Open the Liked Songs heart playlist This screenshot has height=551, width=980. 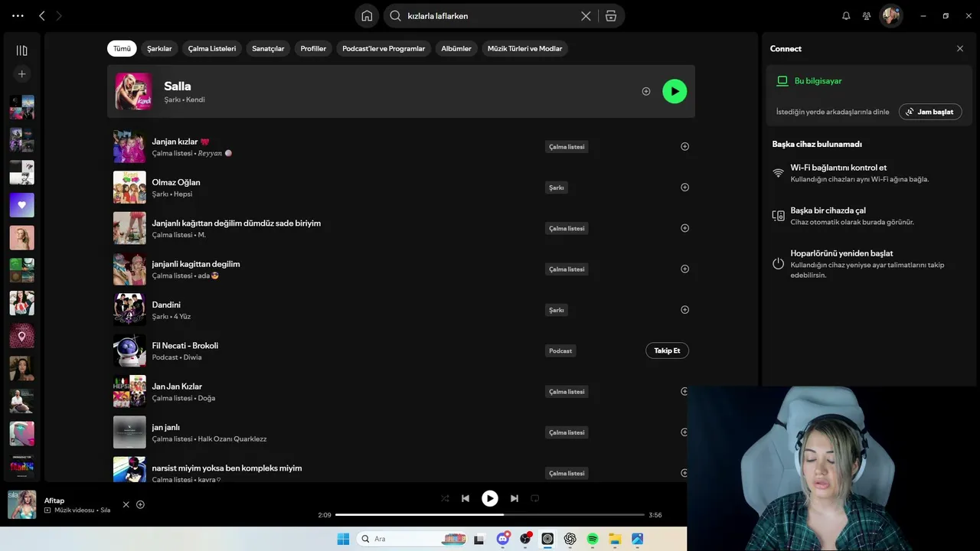(x=21, y=205)
